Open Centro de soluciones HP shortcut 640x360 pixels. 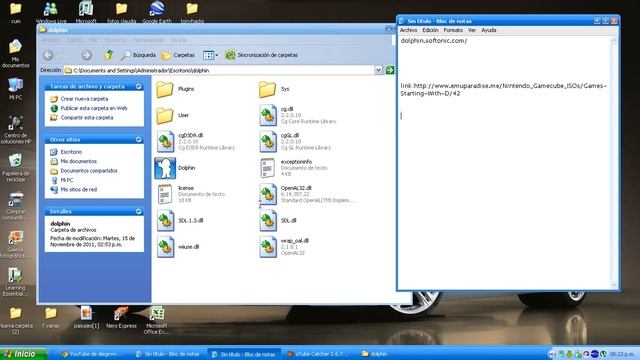point(16,129)
